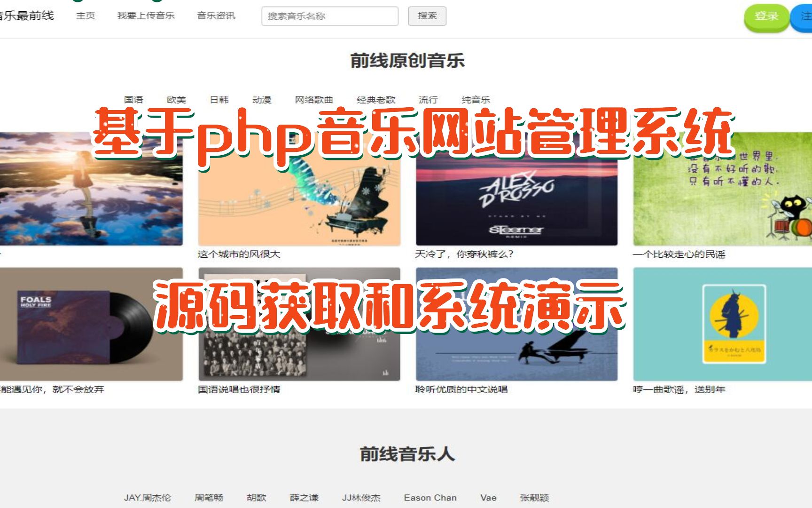Click the 哼一曲歌谣，送别年 playlist title

[x=679, y=389]
